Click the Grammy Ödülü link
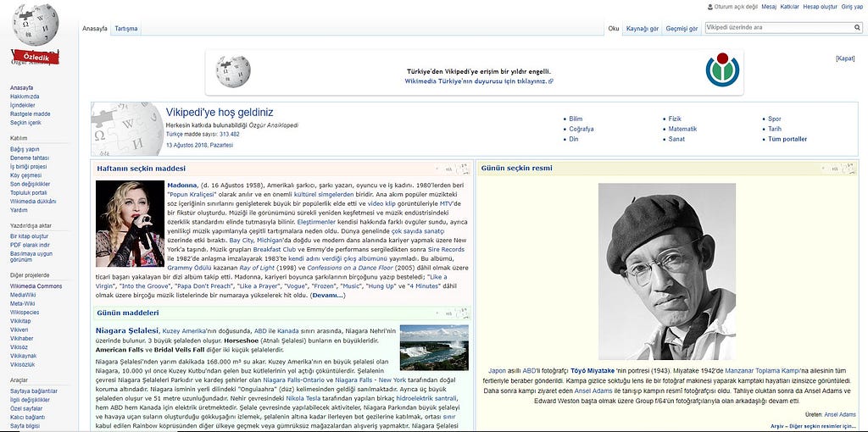Viewport: 868px width, 432px height. pos(186,269)
